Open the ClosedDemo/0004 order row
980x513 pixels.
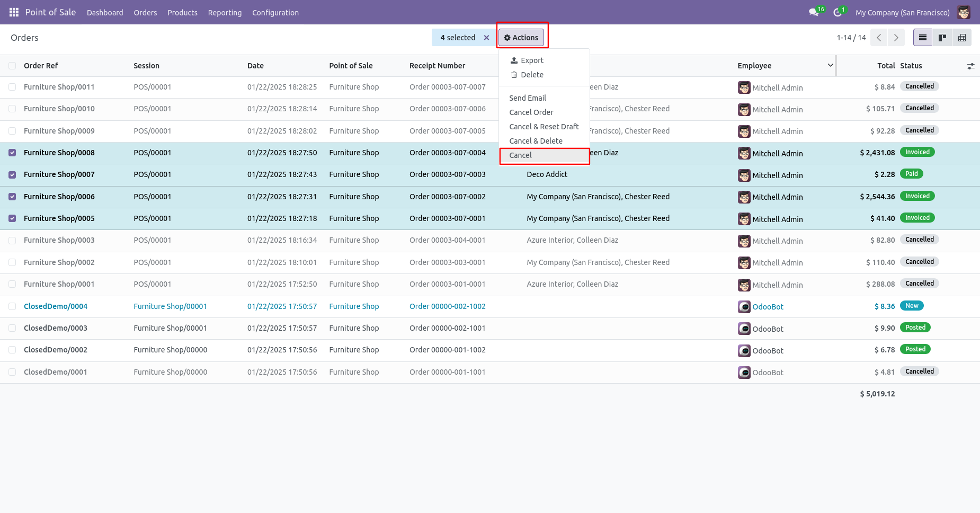click(490, 306)
